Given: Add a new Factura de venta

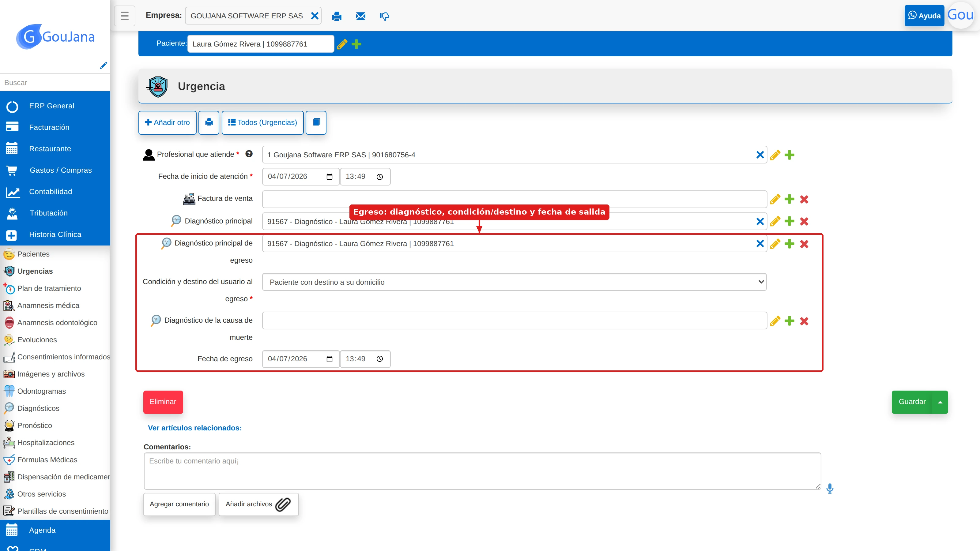Looking at the screenshot, I should (x=790, y=199).
